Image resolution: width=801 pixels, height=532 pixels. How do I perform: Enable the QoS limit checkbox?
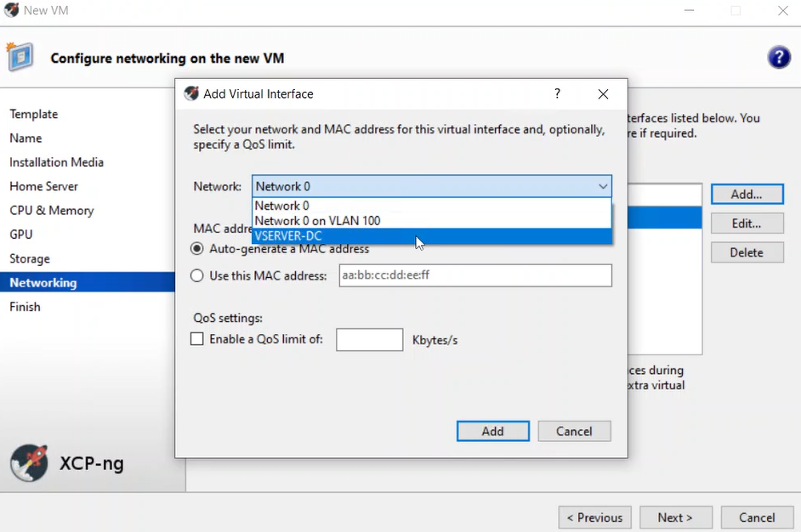[197, 339]
